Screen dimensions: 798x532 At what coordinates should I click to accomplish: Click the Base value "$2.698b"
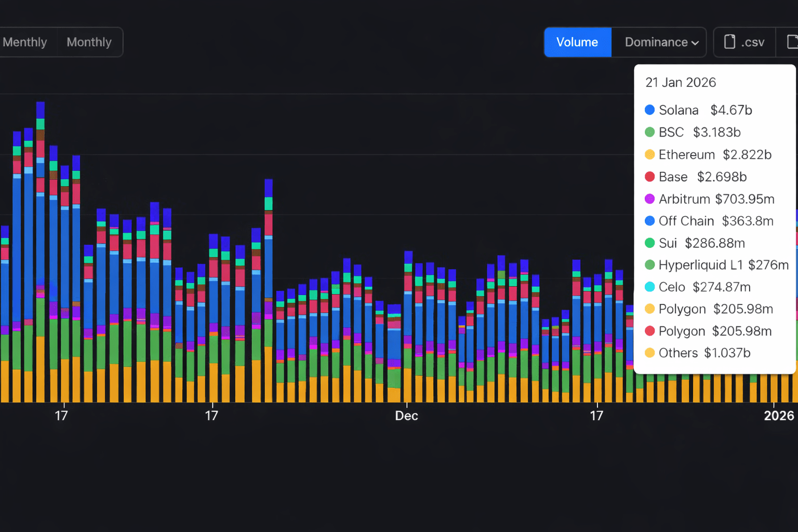pos(722,177)
